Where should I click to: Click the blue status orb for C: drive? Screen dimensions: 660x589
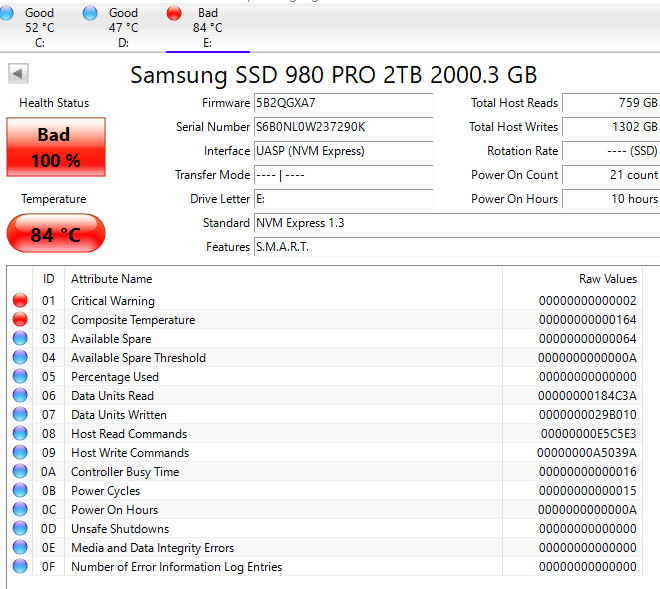tap(6, 13)
